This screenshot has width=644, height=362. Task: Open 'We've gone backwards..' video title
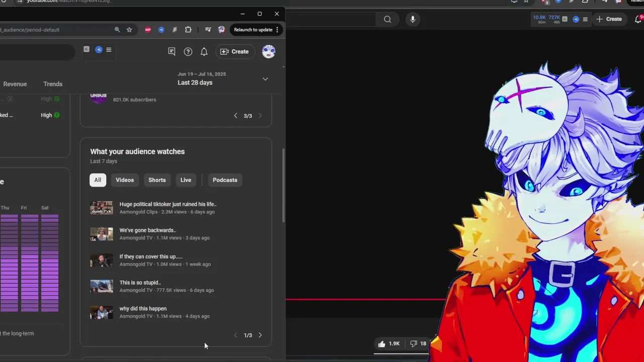tap(148, 230)
